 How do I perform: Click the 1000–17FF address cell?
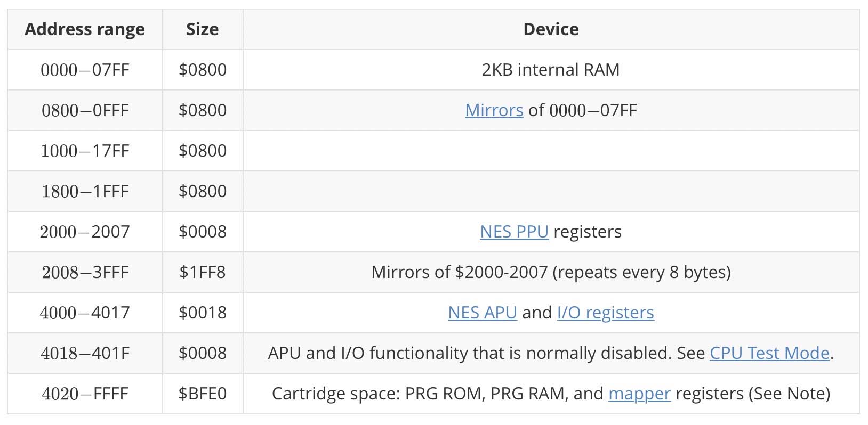click(85, 151)
